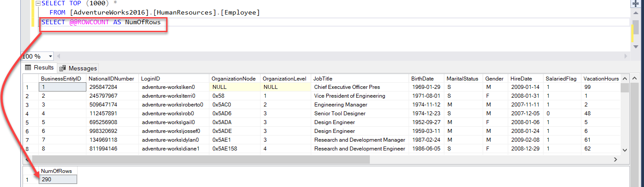Click the editor horizontal scroll right arrow
The image size is (644, 187).
click(x=626, y=56)
